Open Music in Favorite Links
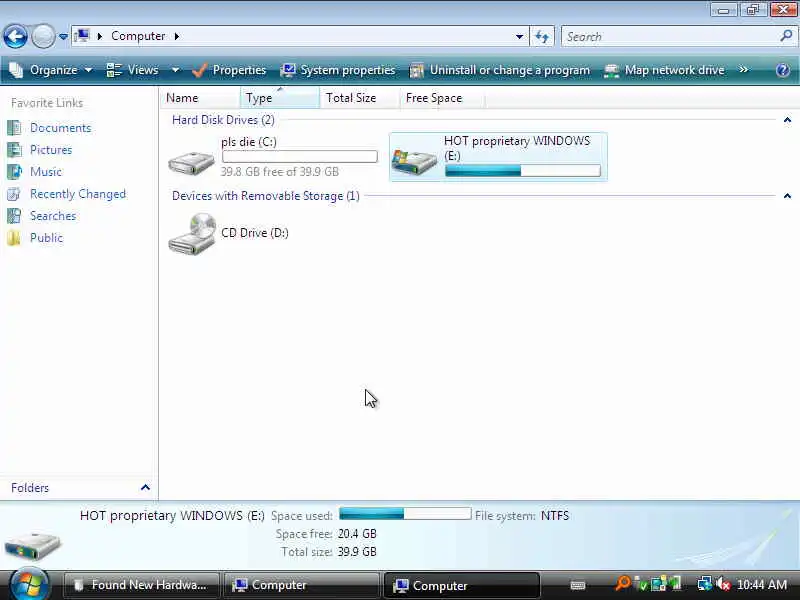Screen dimensions: 800x600 click(x=46, y=171)
